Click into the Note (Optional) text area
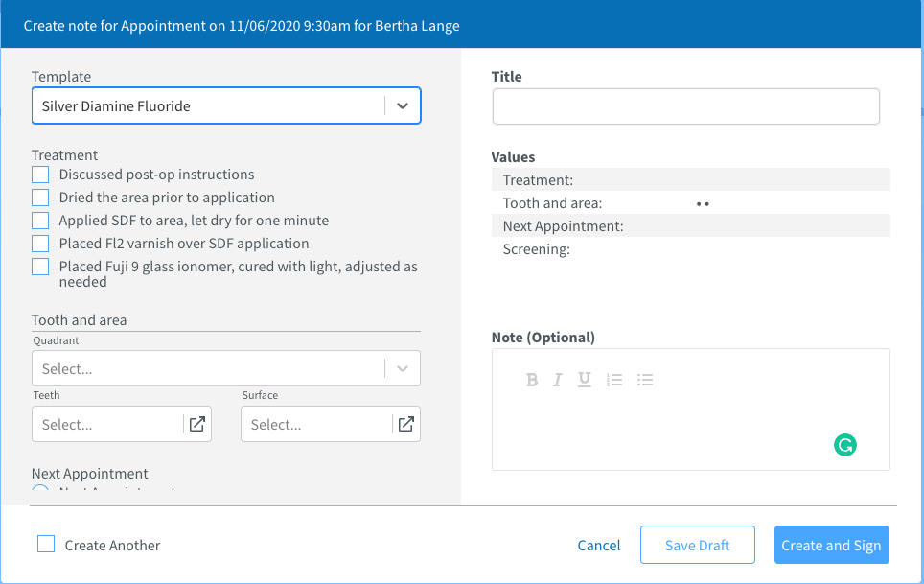The width and height of the screenshot is (924, 584). pos(691,409)
